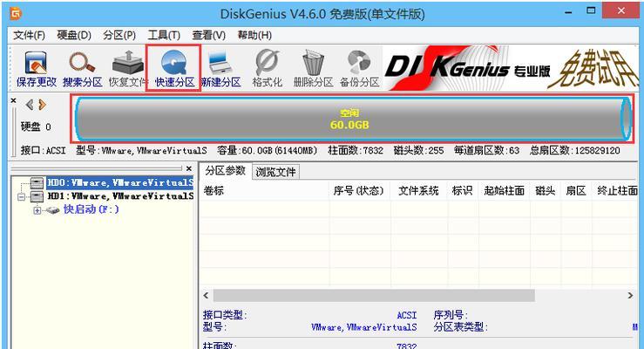Screen dimensions: 644x349
Task: Launch the 快速分区 quick partition tool
Action: pos(174,69)
